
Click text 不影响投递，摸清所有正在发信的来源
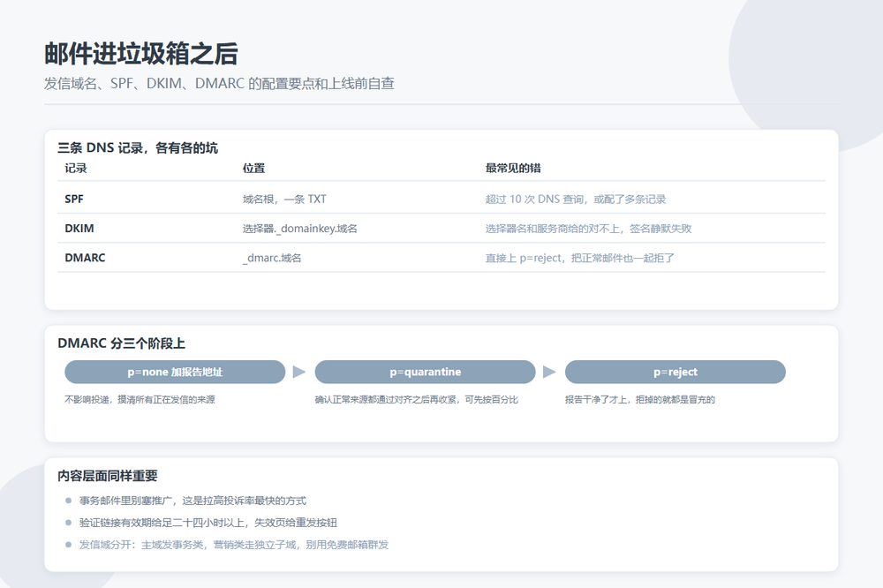tap(140, 399)
